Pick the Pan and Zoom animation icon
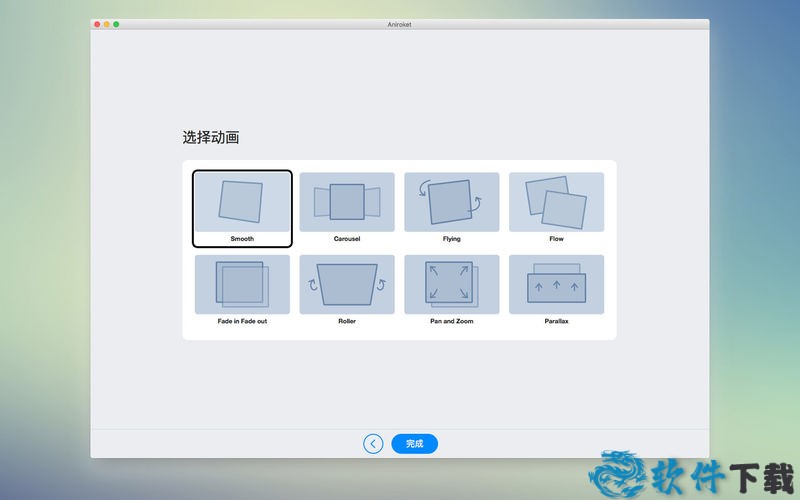The width and height of the screenshot is (800, 500). pyautogui.click(x=452, y=284)
